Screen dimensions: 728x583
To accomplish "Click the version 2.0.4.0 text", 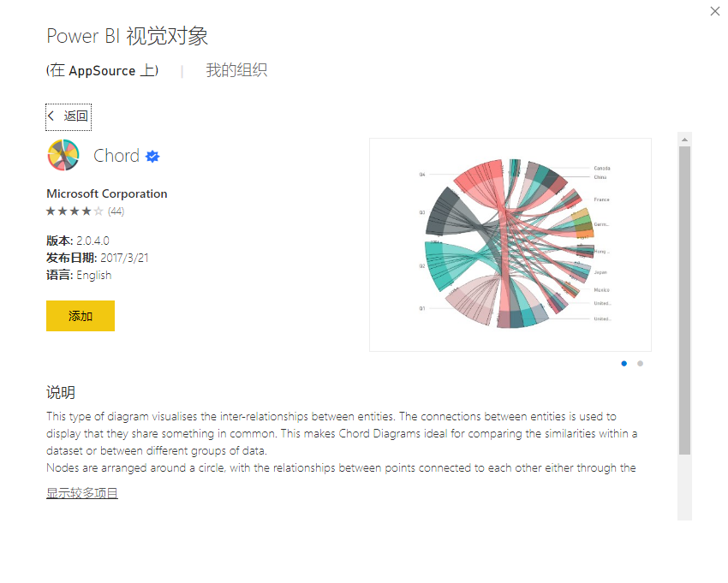I will tap(92, 241).
